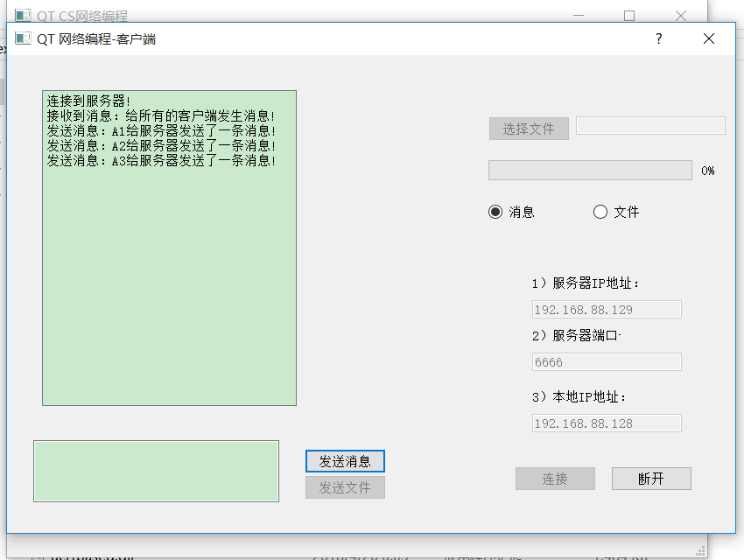Select the 文件 radio option
Viewport: 744px width, 560px height.
600,212
